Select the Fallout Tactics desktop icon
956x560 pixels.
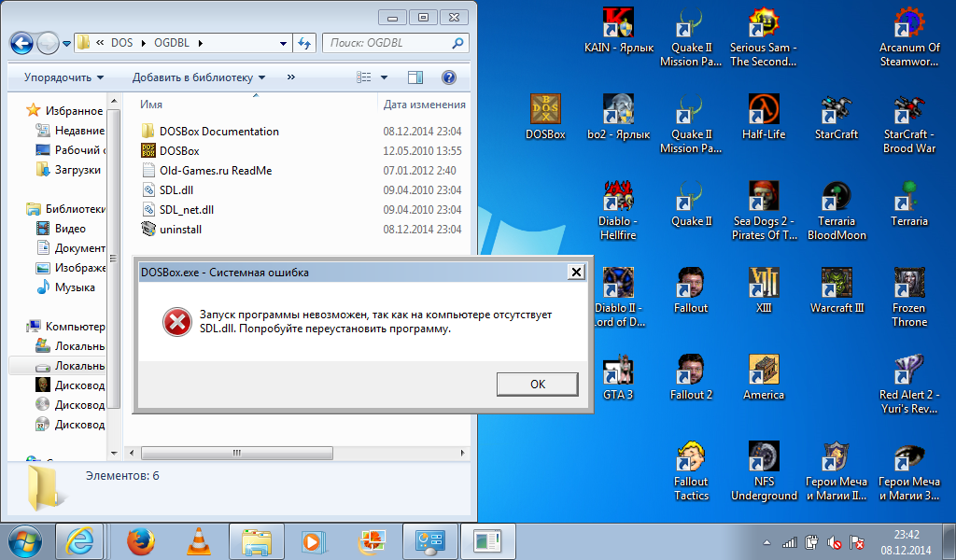[x=691, y=471]
